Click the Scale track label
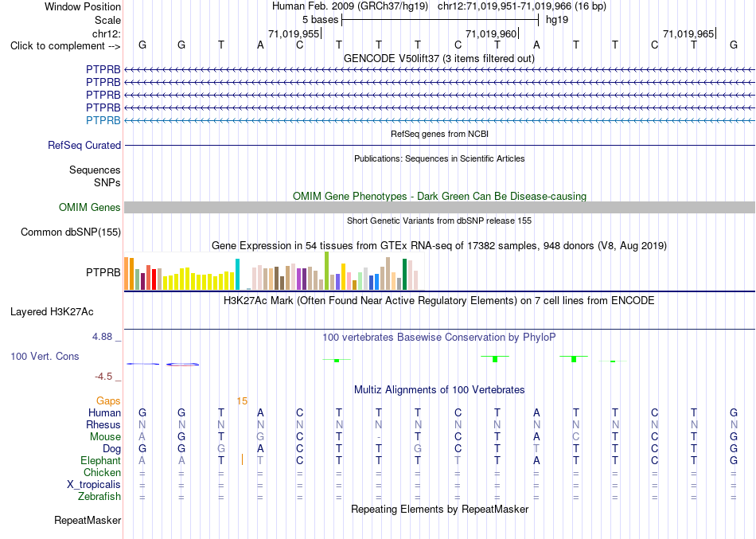Viewport: 756px width, 539px height. point(107,20)
